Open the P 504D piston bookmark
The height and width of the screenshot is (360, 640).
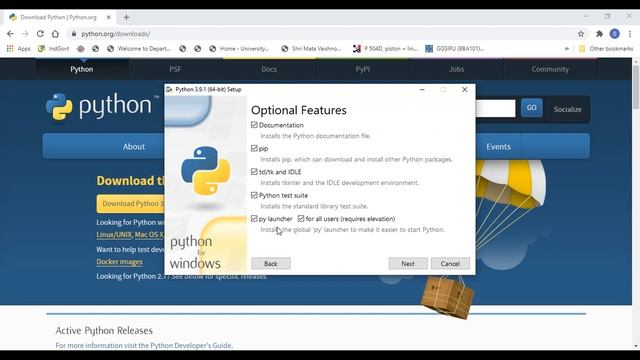click(385, 49)
